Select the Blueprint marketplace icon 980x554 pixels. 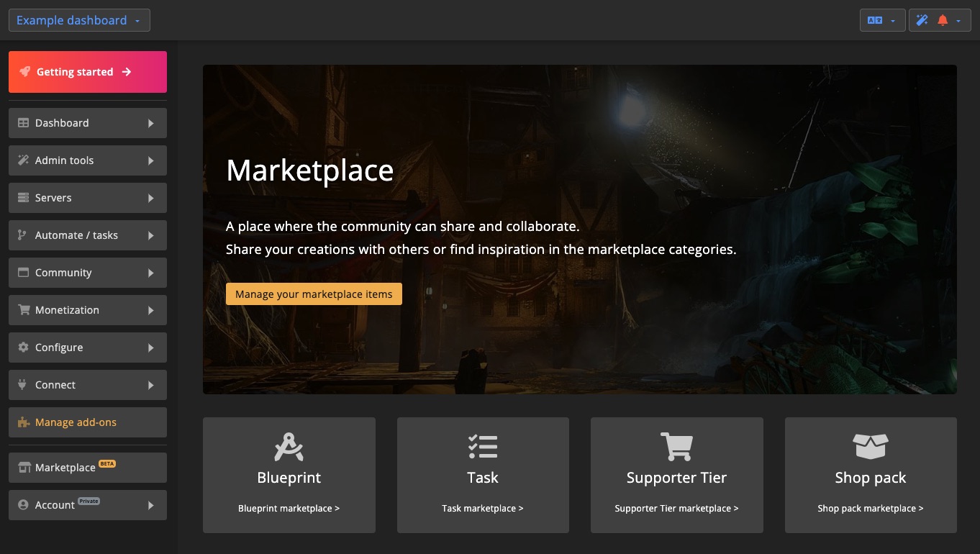coord(289,446)
